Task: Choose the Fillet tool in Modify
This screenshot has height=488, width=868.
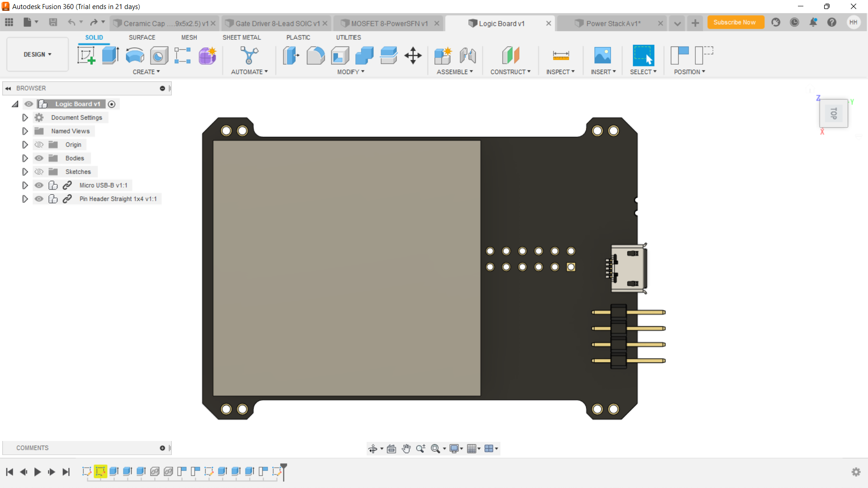Action: tap(315, 56)
